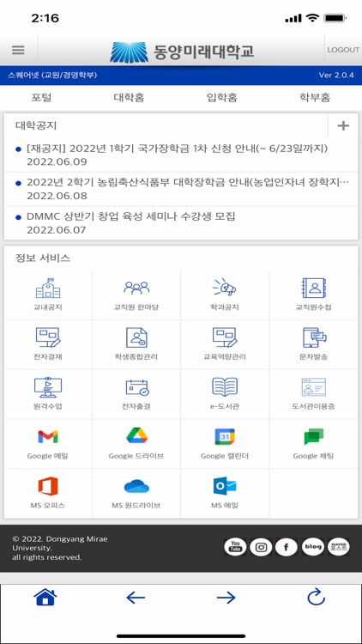
Task: Switch to the 포털 tab
Action: (41, 98)
